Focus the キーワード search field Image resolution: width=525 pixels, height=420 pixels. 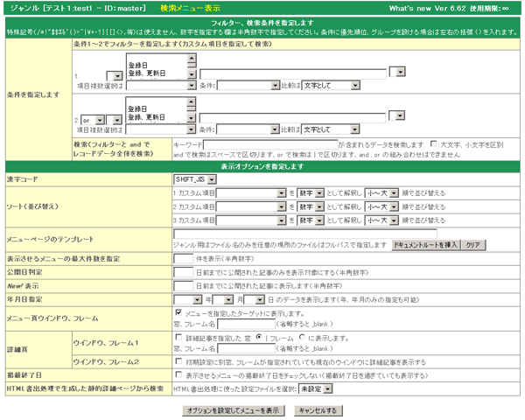(x=270, y=144)
